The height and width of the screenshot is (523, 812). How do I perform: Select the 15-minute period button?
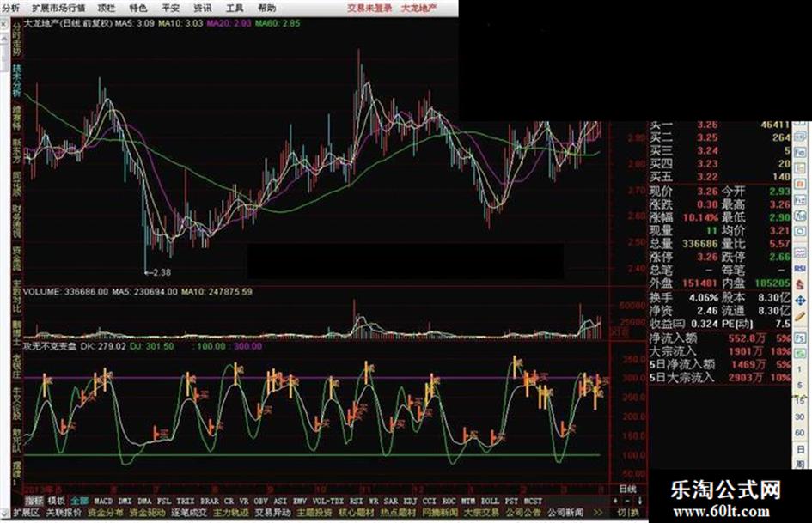tap(801, 401)
